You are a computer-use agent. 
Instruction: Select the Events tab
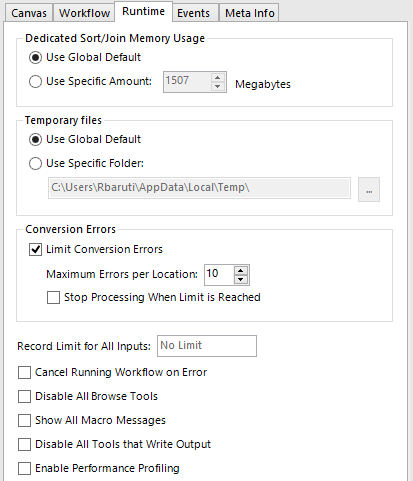[x=194, y=13]
